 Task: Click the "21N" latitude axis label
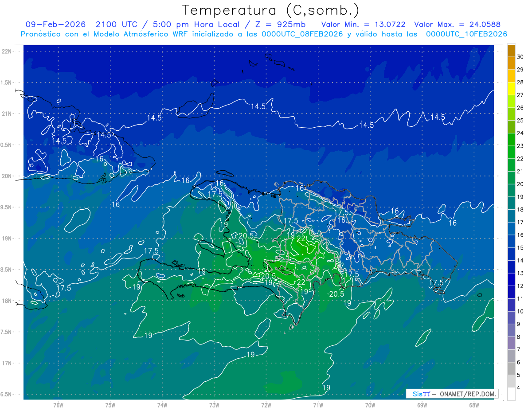7,114
